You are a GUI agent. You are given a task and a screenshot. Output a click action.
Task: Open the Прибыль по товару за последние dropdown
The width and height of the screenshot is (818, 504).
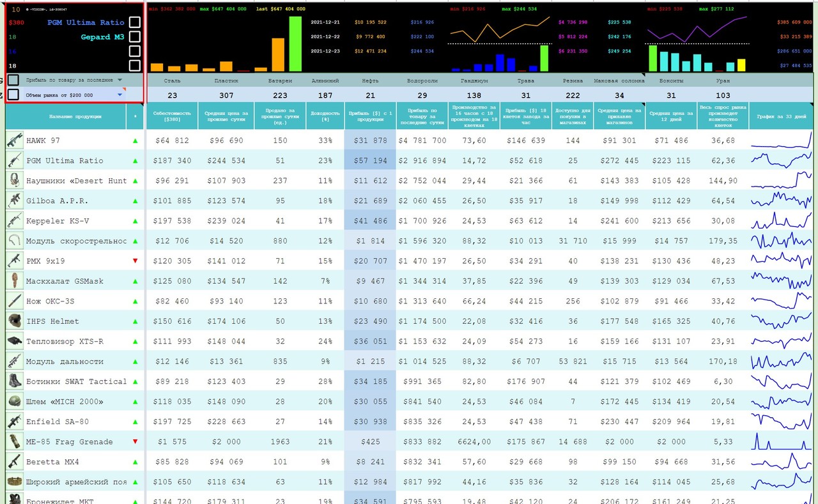point(120,80)
